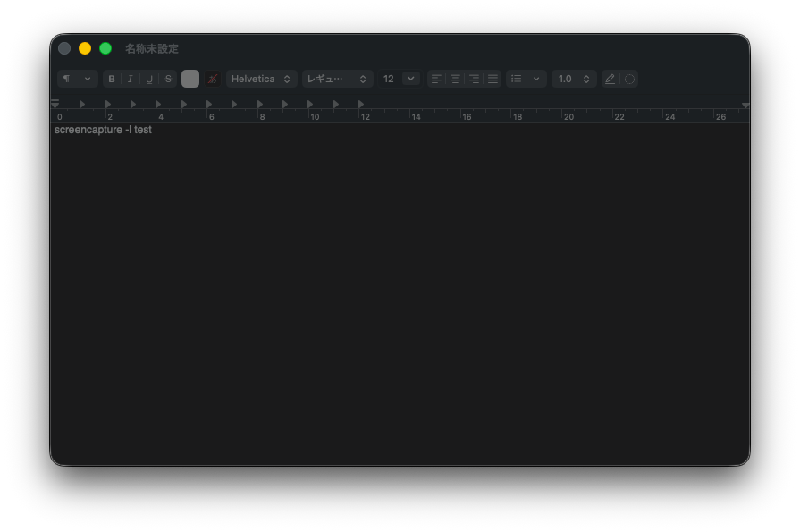
Task: Click the left indent marker at ruler 0
Action: (55, 104)
